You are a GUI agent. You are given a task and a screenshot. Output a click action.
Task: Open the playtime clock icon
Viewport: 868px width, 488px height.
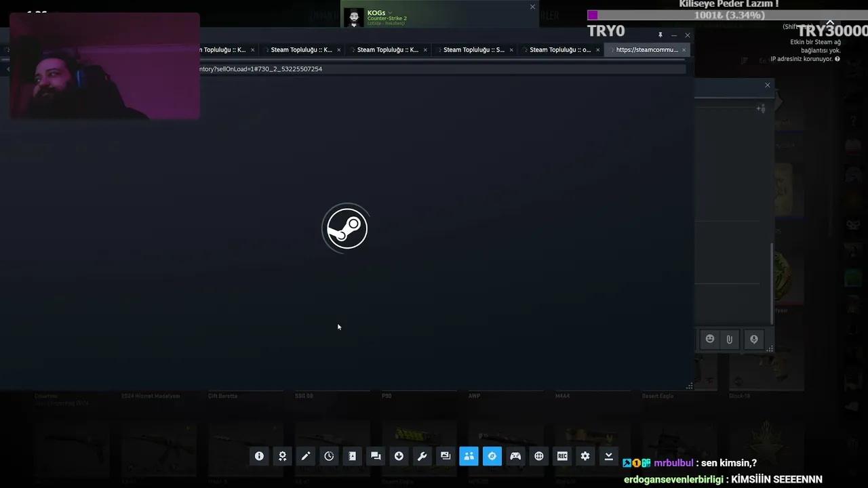click(329, 456)
